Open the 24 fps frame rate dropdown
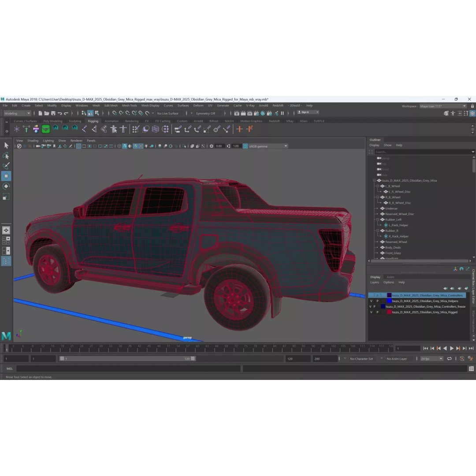Viewport: 476px width, 476px height. click(x=431, y=359)
